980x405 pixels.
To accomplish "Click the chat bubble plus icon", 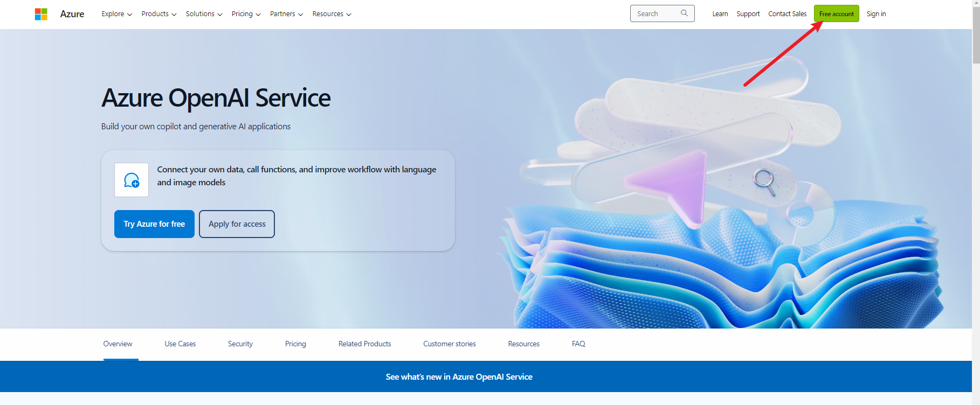I will (x=132, y=180).
